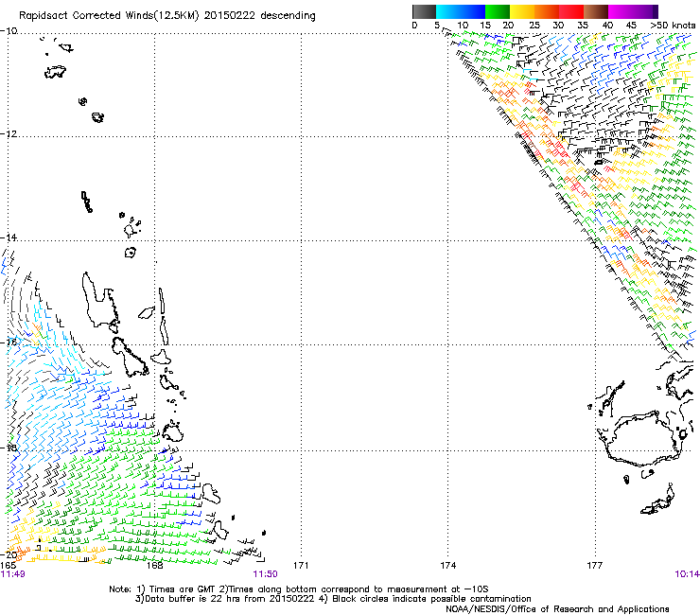Click the magenta-purple 40-50 knots legend swatch
Screen dimensions: 700x615
(633, 11)
